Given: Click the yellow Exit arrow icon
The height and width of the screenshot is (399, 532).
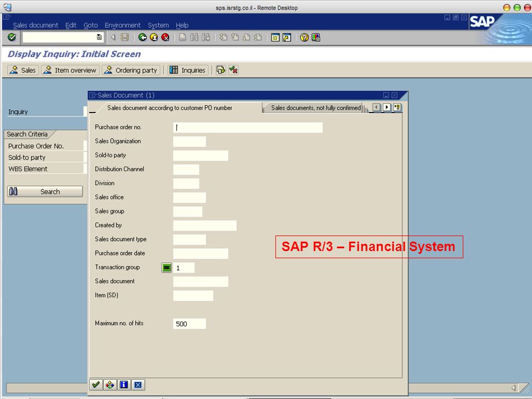Looking at the screenshot, I should coord(154,37).
